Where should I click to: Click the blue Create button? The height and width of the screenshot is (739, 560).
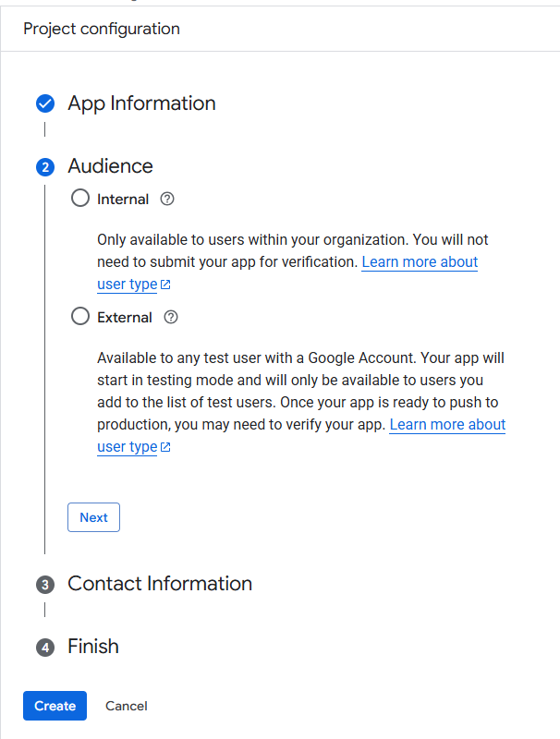pos(55,706)
